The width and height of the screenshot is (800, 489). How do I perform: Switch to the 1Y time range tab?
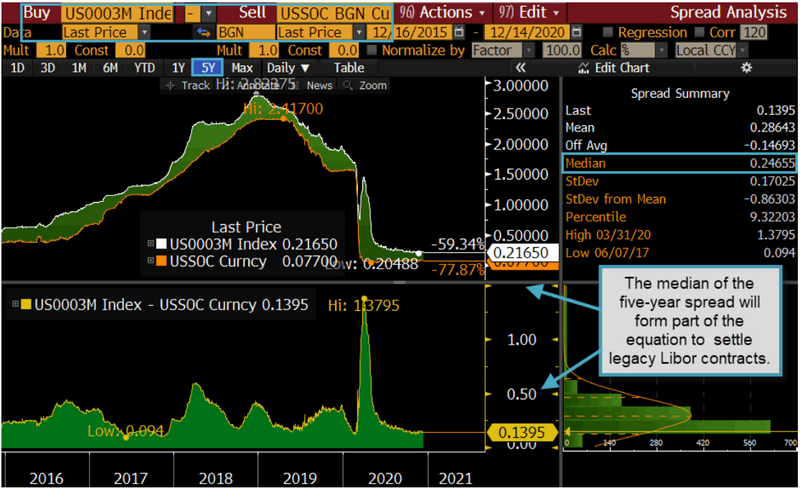(178, 68)
